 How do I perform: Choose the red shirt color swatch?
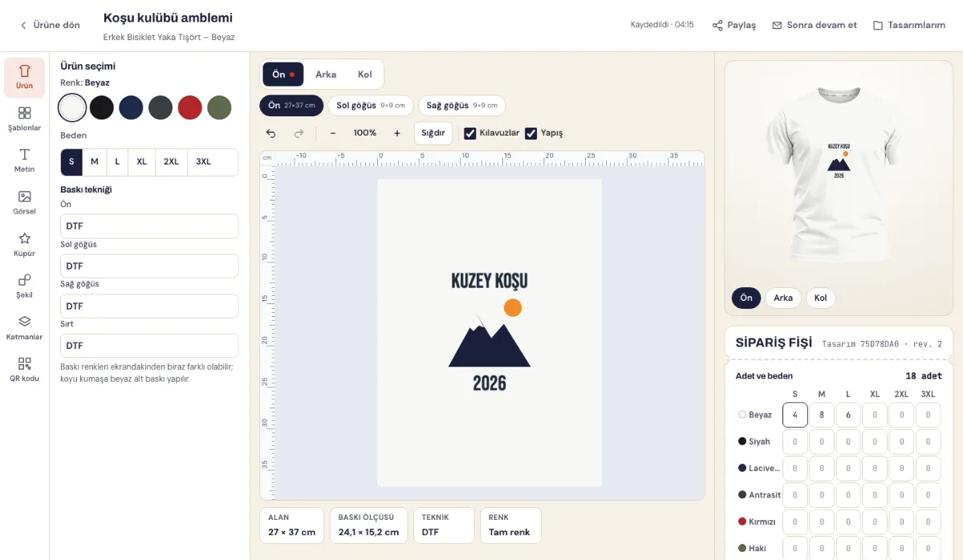pos(189,108)
